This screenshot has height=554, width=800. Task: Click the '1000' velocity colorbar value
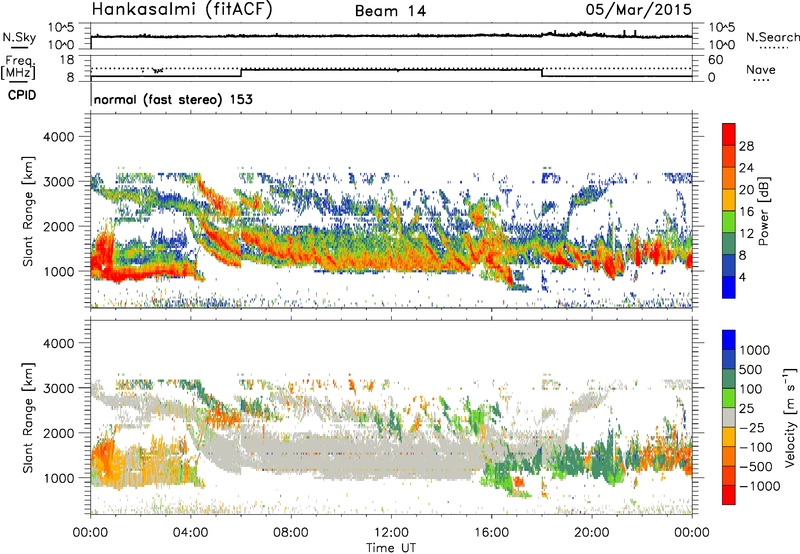(755, 350)
